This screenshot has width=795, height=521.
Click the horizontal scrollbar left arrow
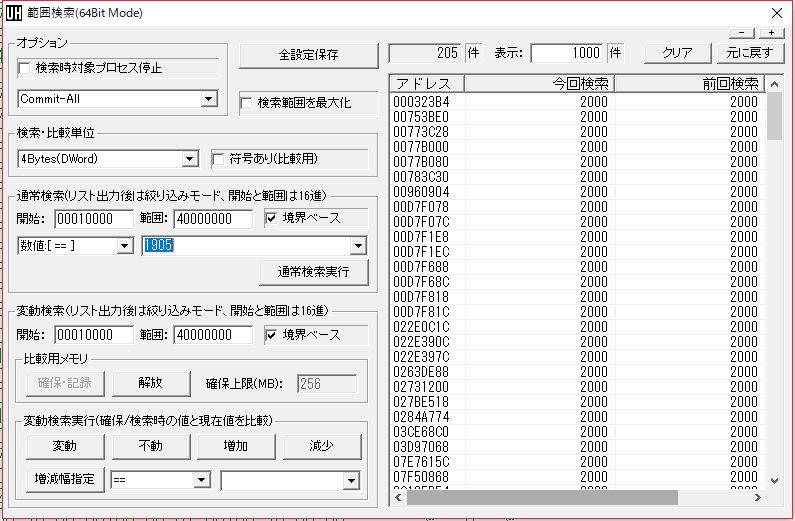click(x=398, y=498)
